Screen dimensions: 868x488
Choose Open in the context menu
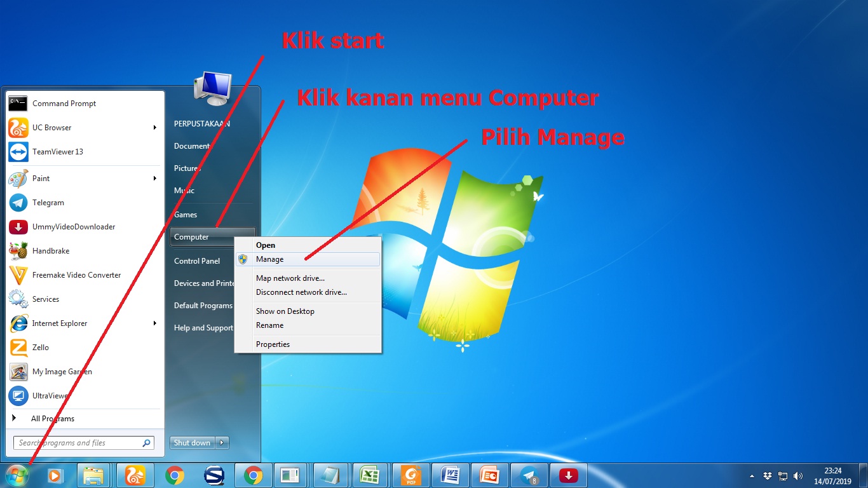308,245
